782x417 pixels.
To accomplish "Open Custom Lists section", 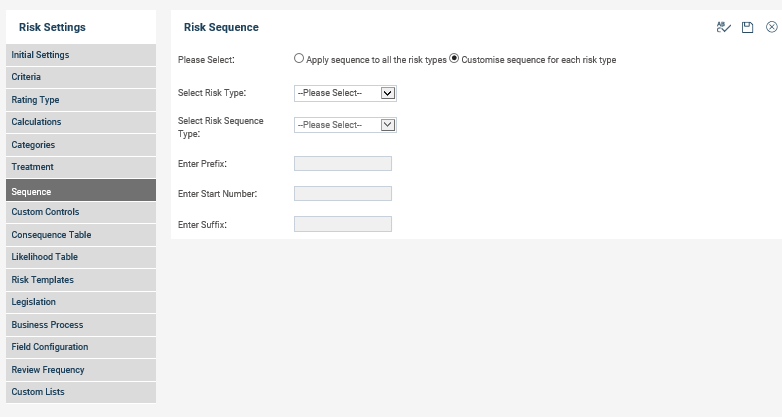I will 81,392.
